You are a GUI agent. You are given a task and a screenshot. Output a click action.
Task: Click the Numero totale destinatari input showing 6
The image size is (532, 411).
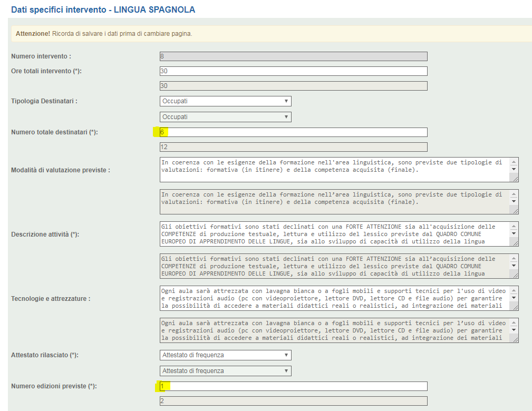coord(293,132)
